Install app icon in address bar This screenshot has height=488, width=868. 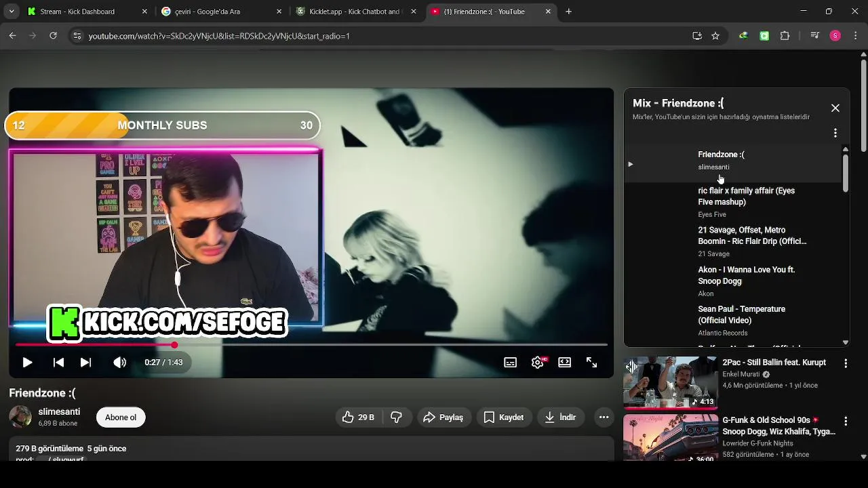697,36
